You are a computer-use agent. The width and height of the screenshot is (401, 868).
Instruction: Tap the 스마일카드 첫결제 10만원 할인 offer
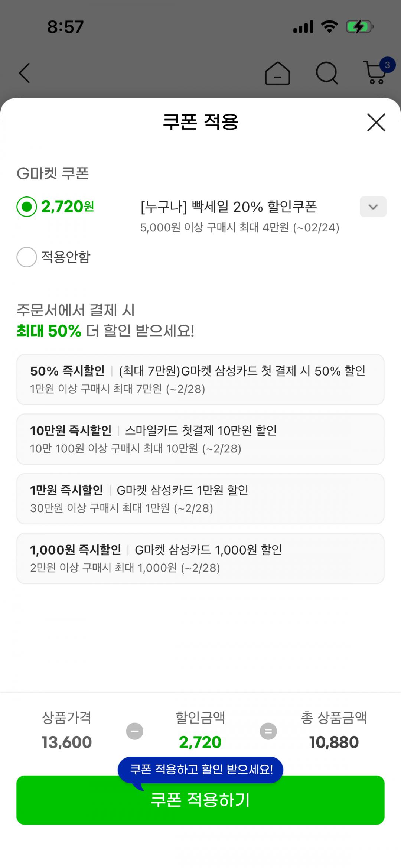coord(200,439)
